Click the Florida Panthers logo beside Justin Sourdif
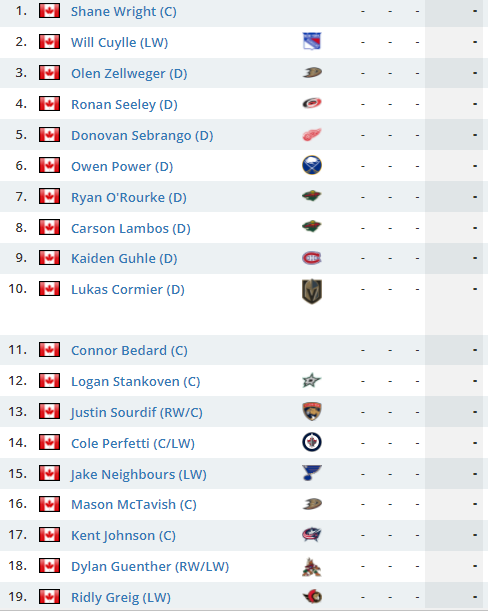 pyautogui.click(x=312, y=411)
